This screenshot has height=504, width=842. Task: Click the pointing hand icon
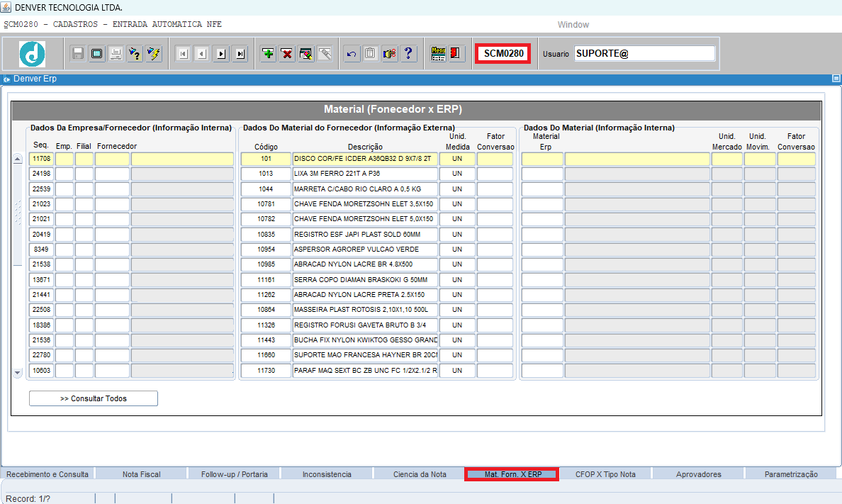[390, 54]
